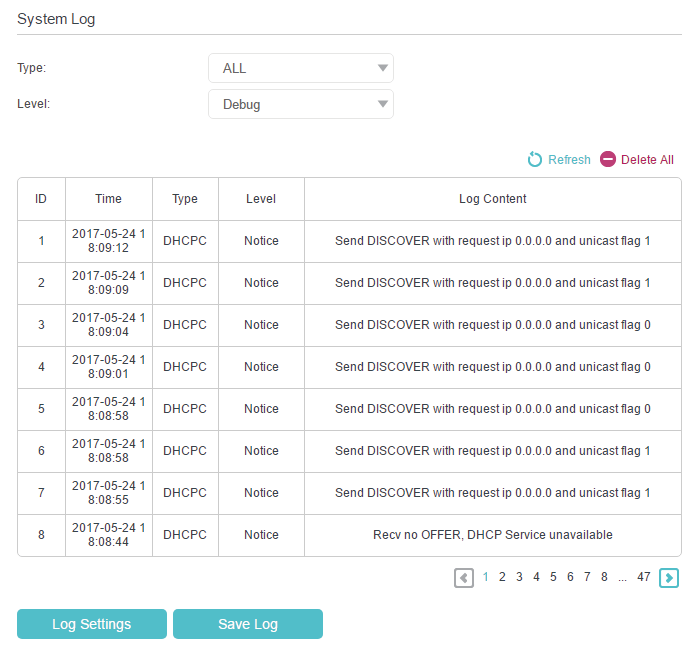Go to next page with right arrow

click(x=669, y=577)
